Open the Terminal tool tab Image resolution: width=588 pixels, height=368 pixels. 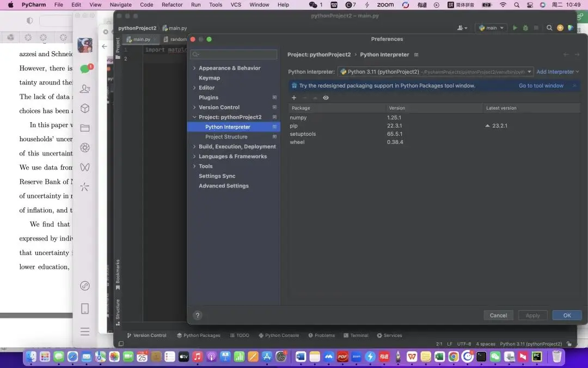pos(356,335)
